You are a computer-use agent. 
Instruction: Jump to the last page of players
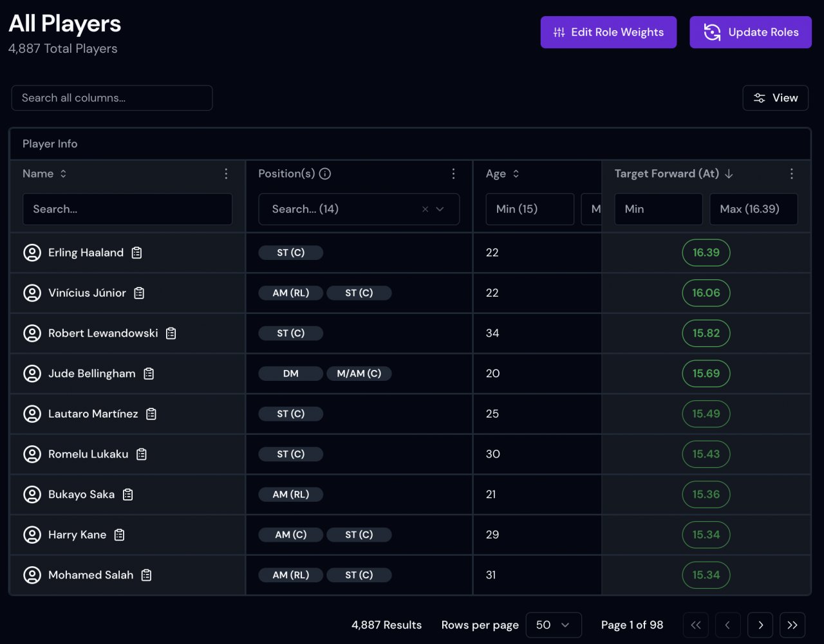click(x=792, y=625)
